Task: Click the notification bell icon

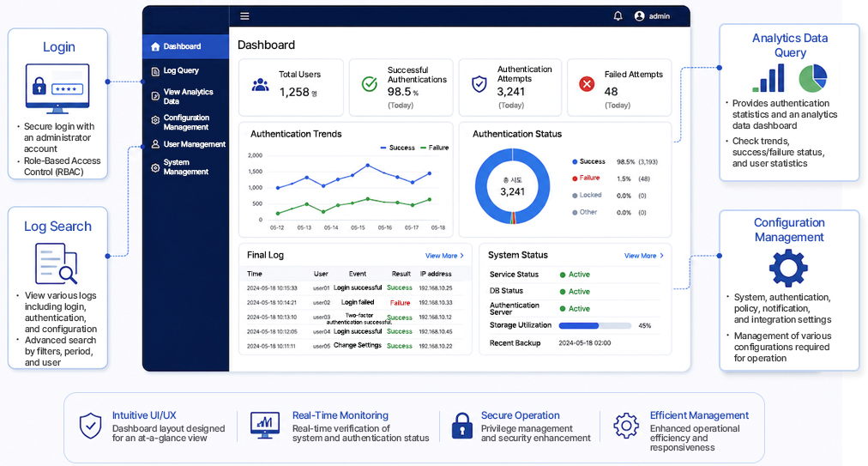Action: pos(618,16)
